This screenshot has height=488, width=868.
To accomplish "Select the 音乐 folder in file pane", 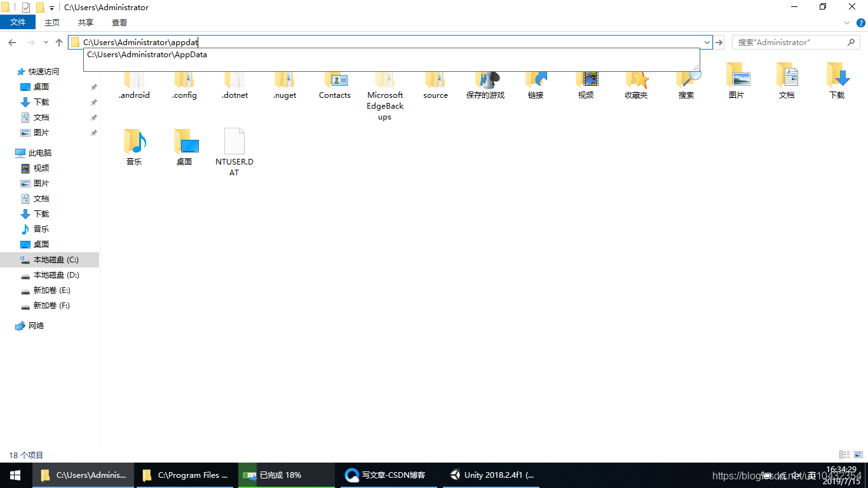I will click(134, 147).
